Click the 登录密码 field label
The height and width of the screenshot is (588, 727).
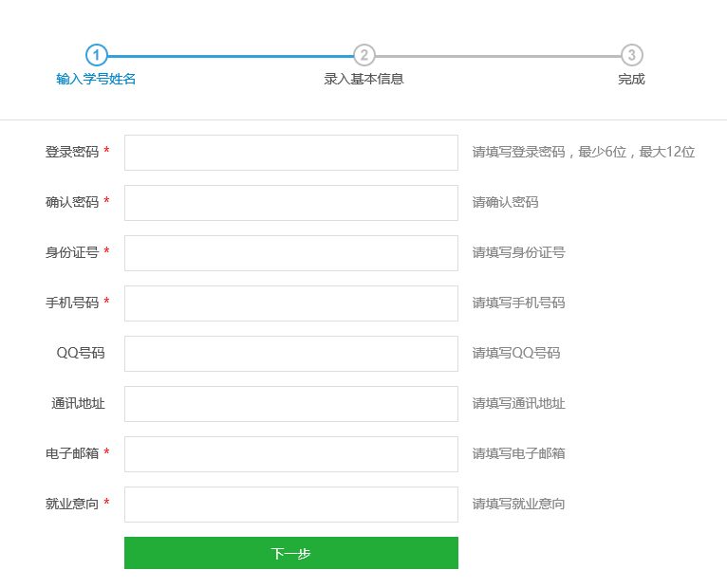72,153
